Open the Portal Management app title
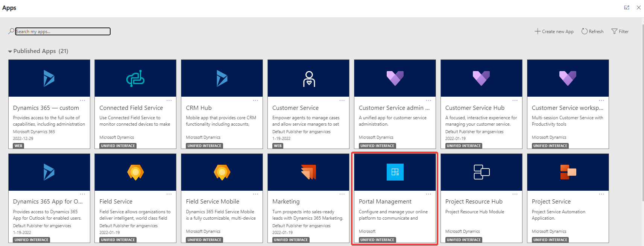644x246 pixels. pos(385,202)
